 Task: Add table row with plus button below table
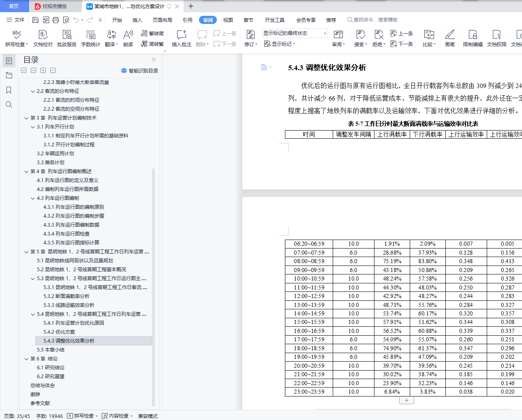coord(406,401)
